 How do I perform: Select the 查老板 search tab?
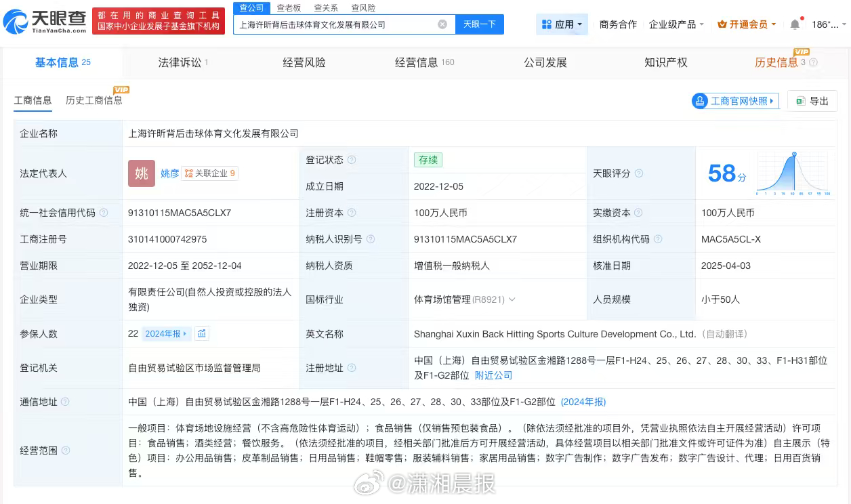[289, 8]
